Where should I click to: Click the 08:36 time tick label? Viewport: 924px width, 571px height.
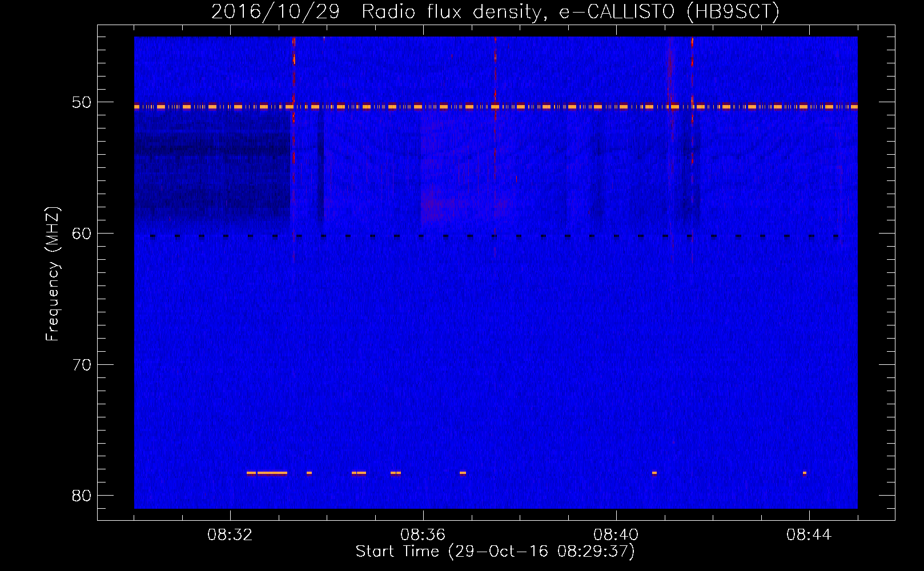(423, 535)
